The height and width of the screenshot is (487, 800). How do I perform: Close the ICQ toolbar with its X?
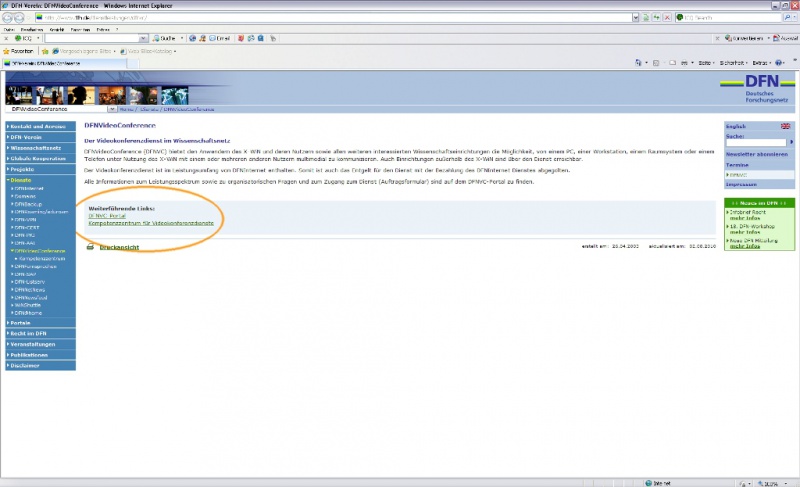(6, 38)
